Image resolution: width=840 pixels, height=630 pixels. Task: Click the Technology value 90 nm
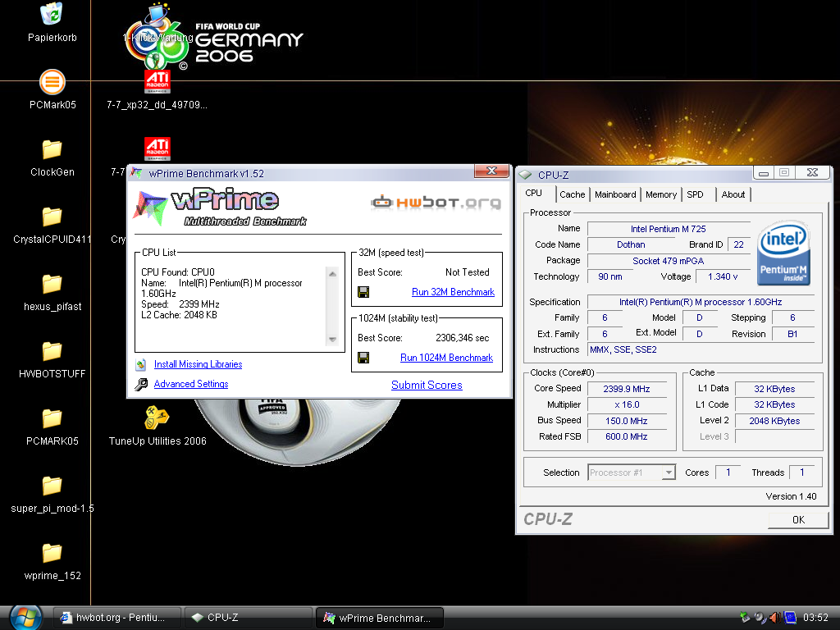point(610,276)
